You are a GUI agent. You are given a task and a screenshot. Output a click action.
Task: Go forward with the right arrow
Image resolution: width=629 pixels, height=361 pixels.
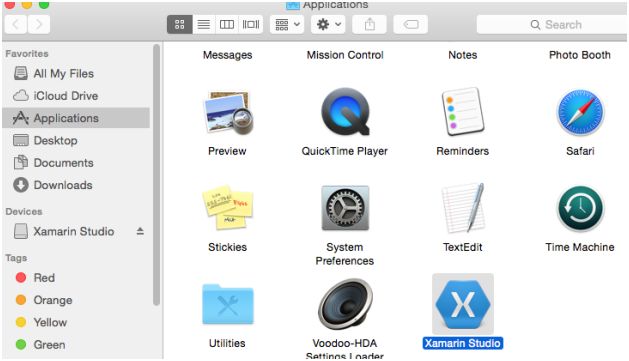point(39,24)
